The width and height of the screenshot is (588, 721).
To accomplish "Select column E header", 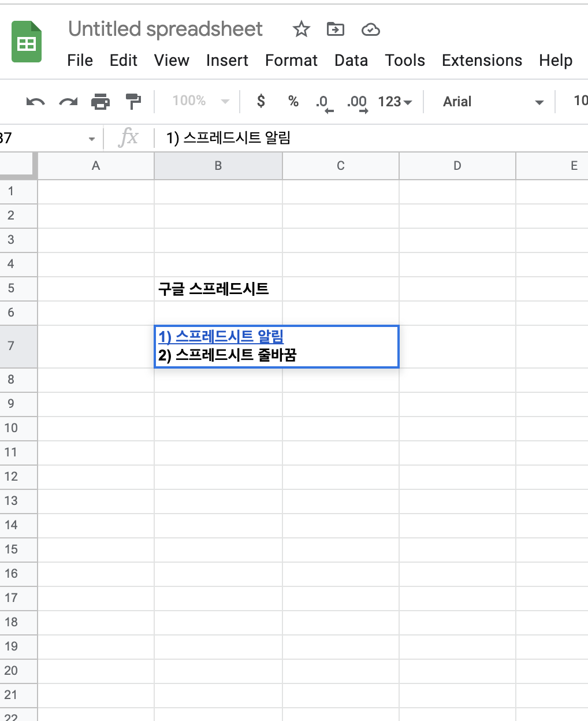I will click(x=552, y=166).
